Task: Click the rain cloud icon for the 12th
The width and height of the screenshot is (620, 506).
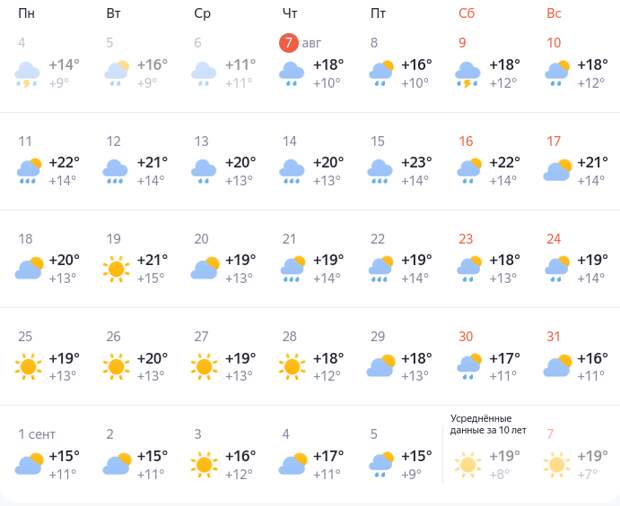Action: click(x=116, y=171)
